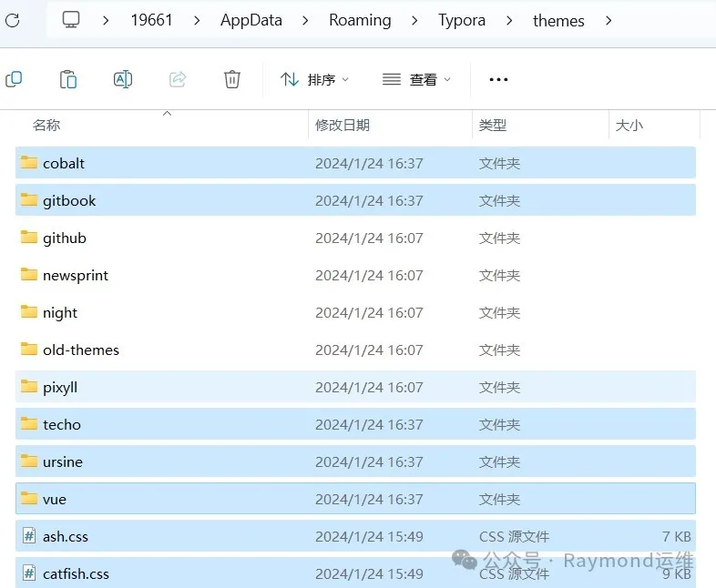Click the gitbook folder icon
Viewport: 716px width, 588px height.
(29, 200)
